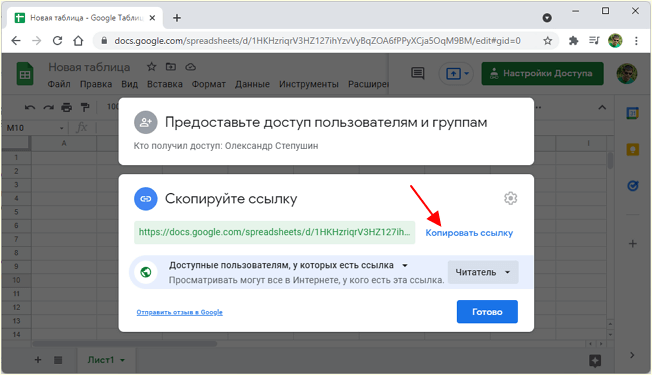
Task: Click the blue "Готово" done button
Action: click(487, 312)
